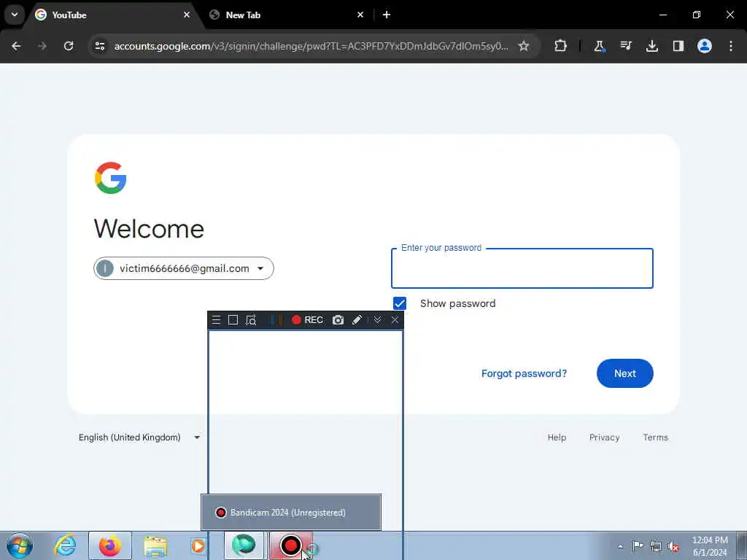The image size is (747, 560).
Task: Open the tab search dropdown arrow
Action: (x=15, y=15)
